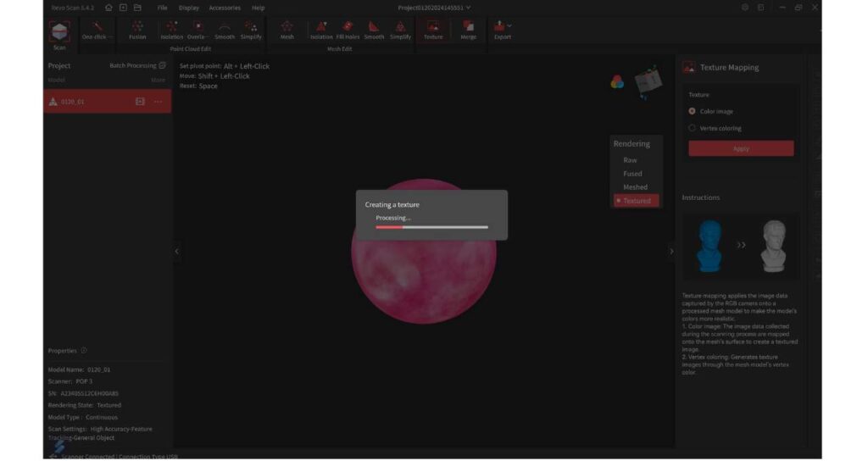Start the Scan tool

point(59,36)
